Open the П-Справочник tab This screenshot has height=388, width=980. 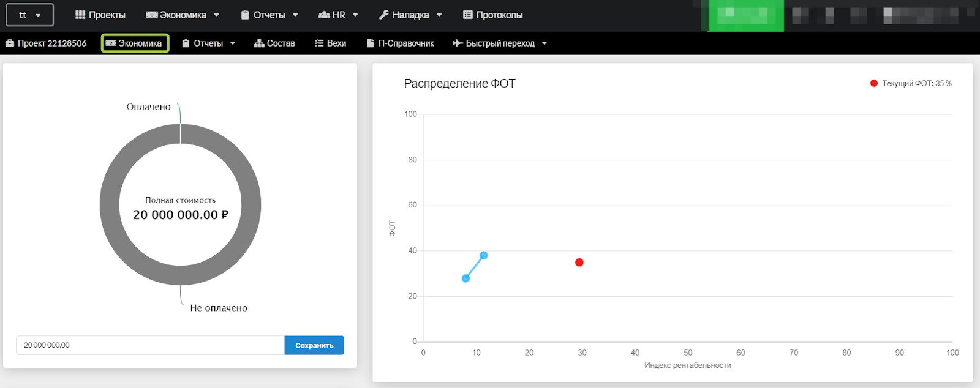401,43
